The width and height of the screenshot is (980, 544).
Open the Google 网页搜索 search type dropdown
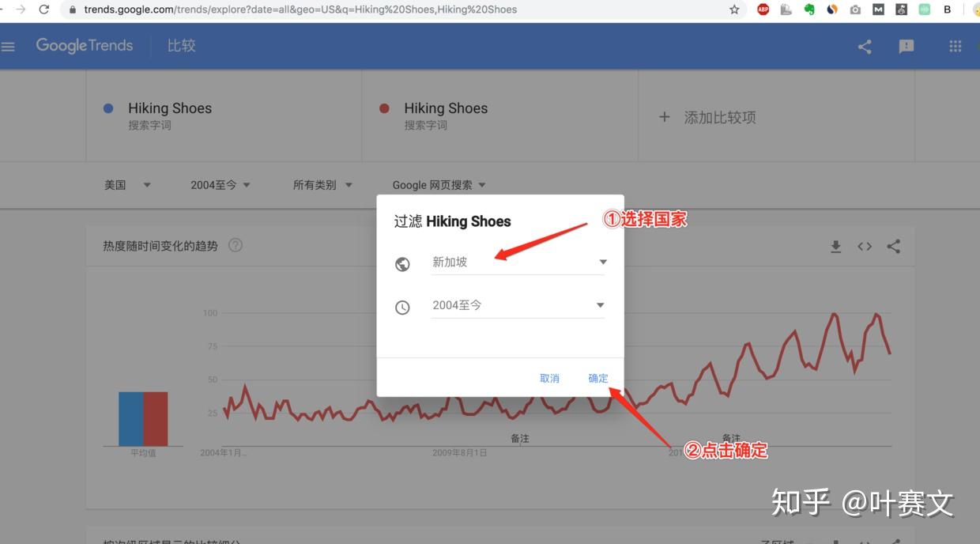(x=439, y=185)
